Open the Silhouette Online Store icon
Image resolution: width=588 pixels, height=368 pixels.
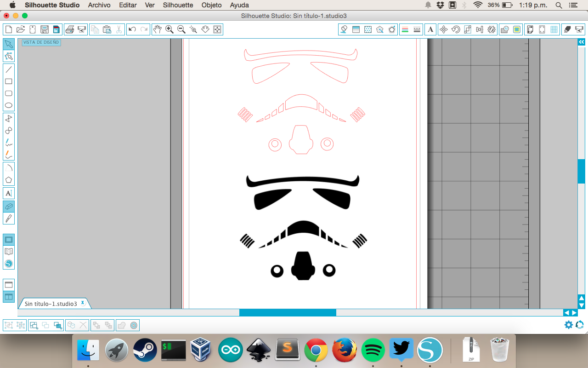click(9, 264)
